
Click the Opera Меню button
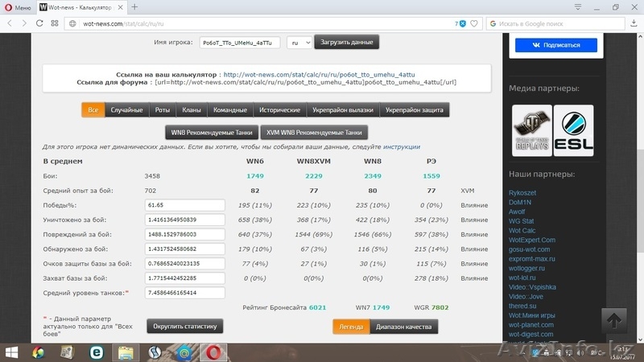(x=18, y=7)
